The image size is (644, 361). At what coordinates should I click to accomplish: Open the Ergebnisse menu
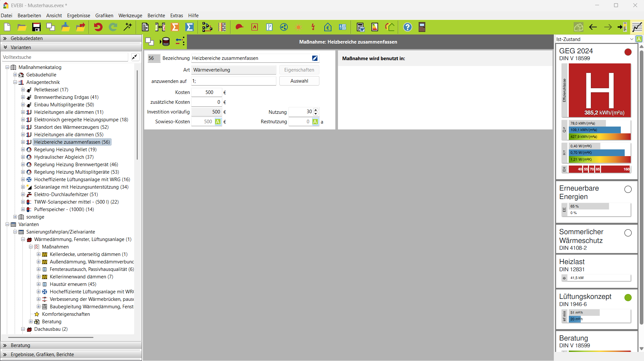click(x=78, y=16)
